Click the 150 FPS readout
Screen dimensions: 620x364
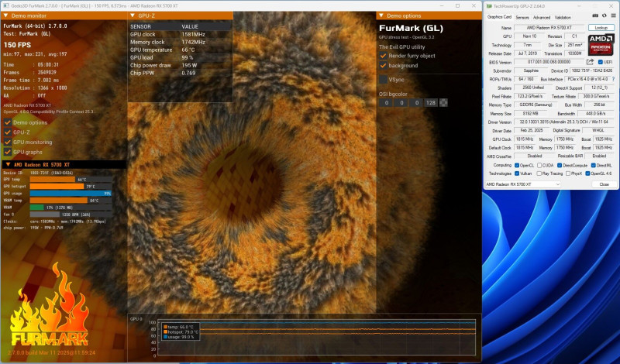point(17,45)
